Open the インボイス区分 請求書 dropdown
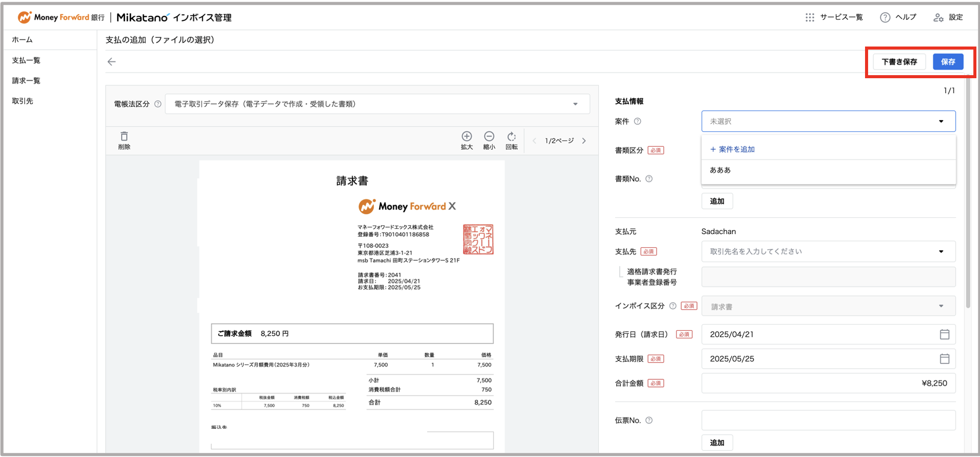980x457 pixels. (x=828, y=306)
